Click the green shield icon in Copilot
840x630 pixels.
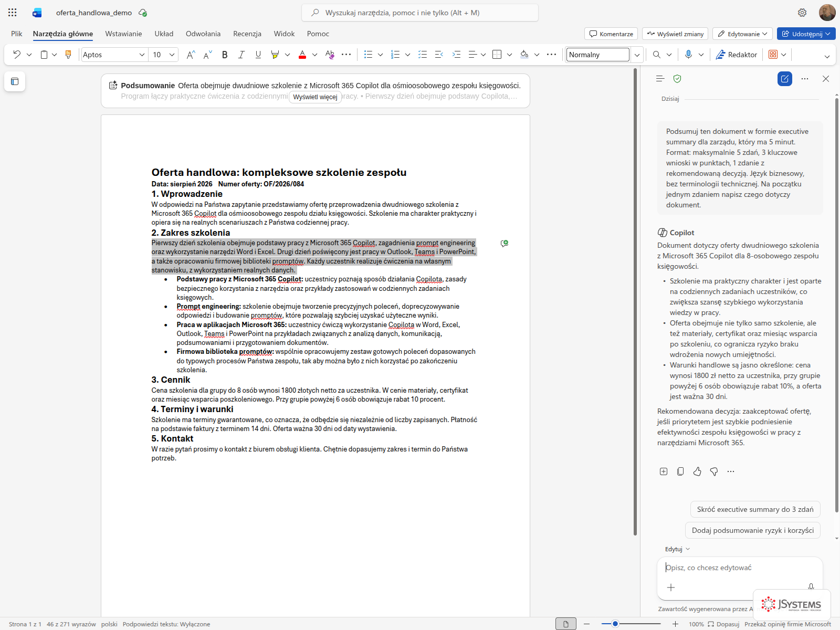point(677,79)
